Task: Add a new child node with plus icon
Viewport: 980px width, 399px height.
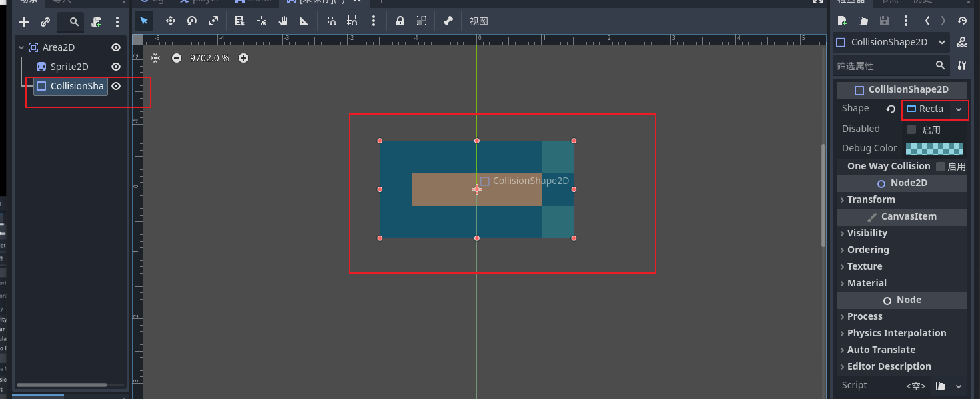Action: coord(24,22)
